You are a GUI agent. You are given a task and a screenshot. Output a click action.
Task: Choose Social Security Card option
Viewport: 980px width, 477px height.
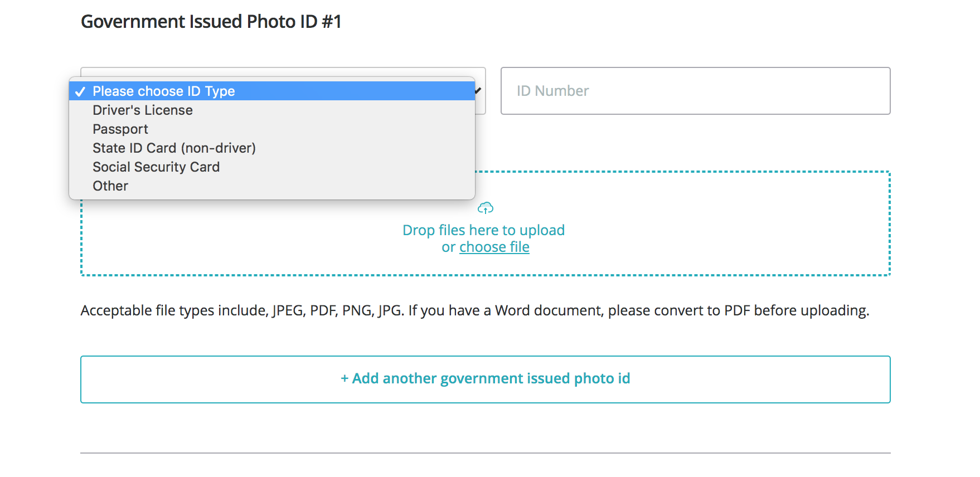coord(156,167)
